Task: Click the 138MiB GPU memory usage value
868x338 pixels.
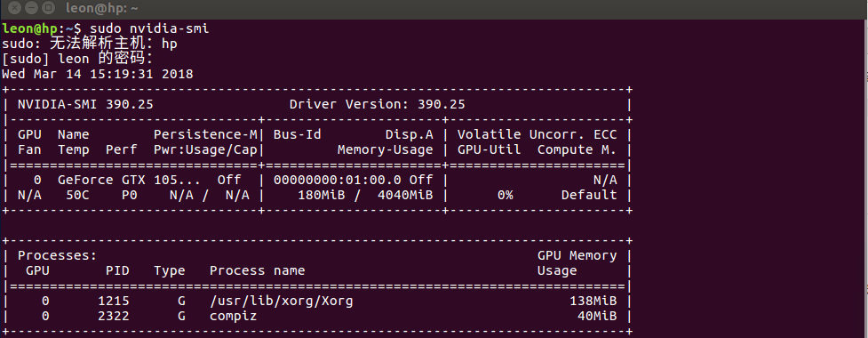Action: [x=593, y=301]
